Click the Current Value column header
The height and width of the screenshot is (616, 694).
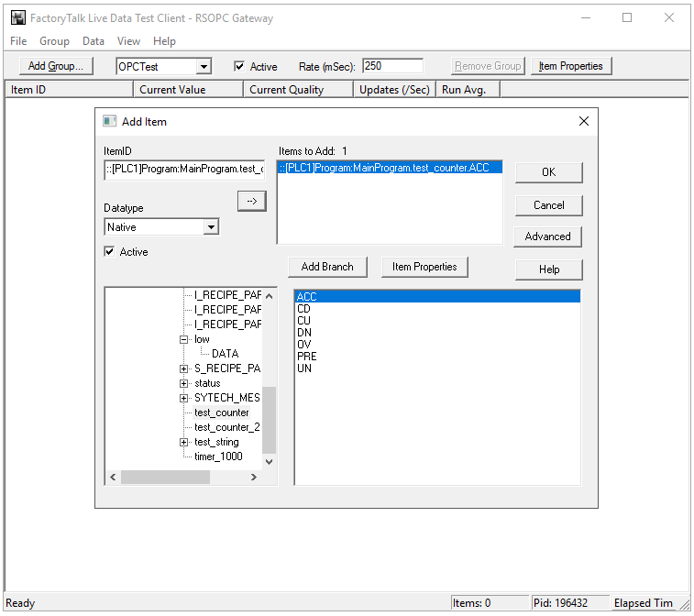click(x=188, y=90)
